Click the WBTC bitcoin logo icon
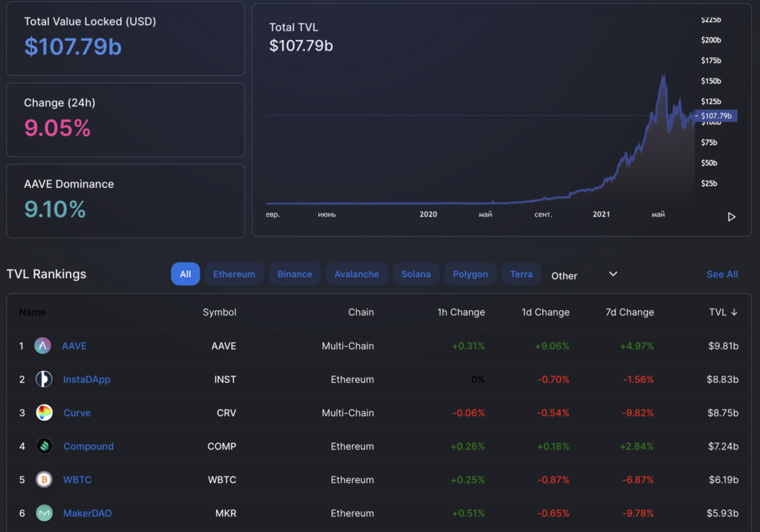The width and height of the screenshot is (760, 532). [x=44, y=480]
